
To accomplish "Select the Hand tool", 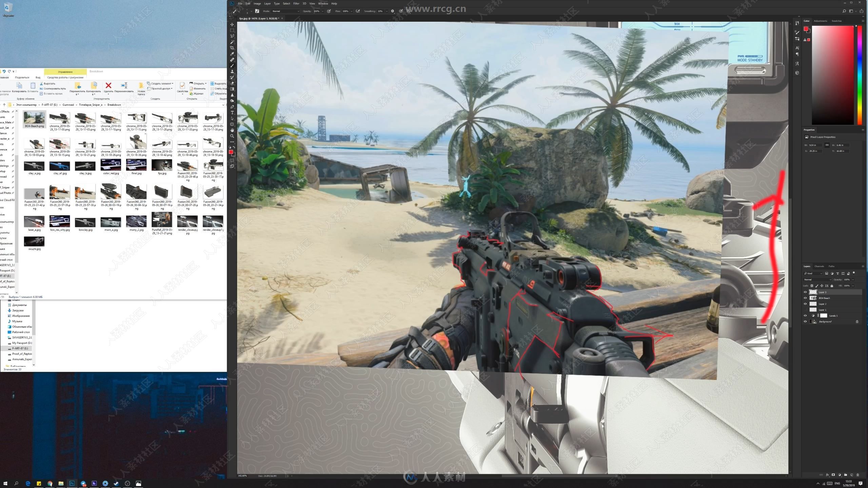I will pyautogui.click(x=232, y=130).
